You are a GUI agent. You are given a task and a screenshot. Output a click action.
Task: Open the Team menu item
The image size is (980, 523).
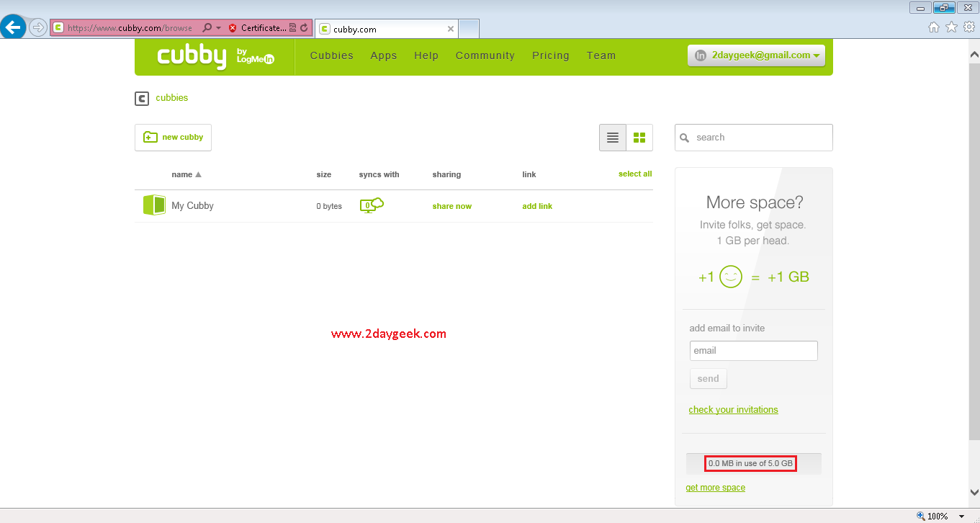pyautogui.click(x=601, y=55)
